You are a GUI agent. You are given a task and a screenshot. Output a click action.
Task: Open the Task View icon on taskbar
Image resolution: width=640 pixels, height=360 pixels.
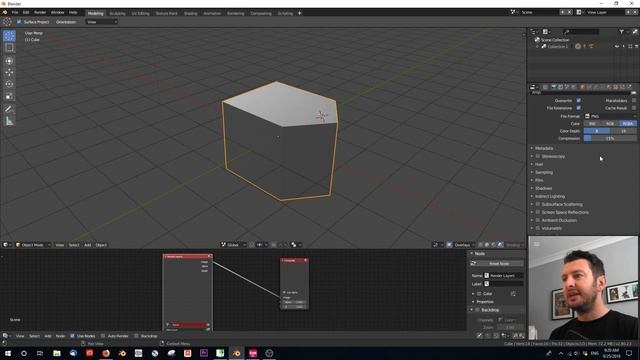click(x=40, y=353)
